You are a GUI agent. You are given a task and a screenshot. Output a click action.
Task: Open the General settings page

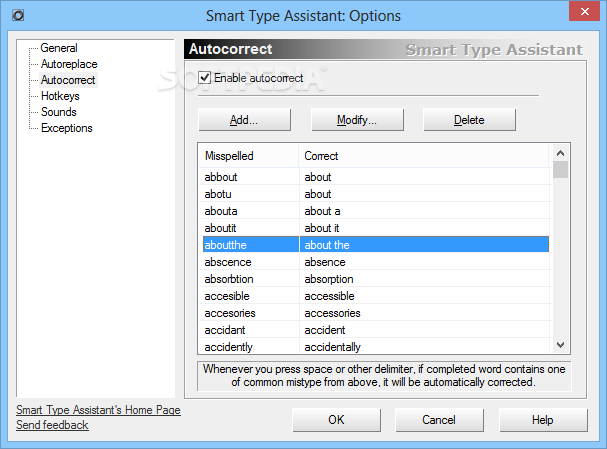click(59, 48)
